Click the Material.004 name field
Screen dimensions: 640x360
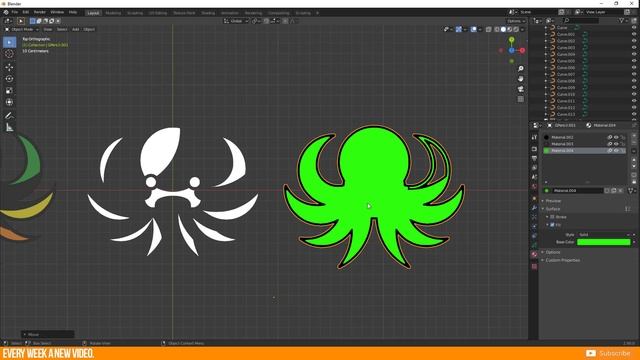(x=578, y=191)
